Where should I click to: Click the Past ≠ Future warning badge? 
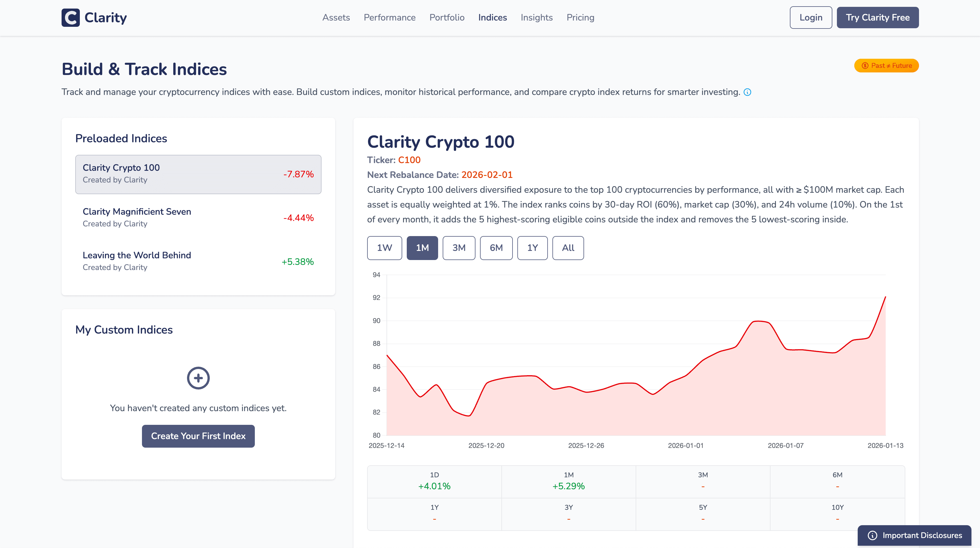886,66
